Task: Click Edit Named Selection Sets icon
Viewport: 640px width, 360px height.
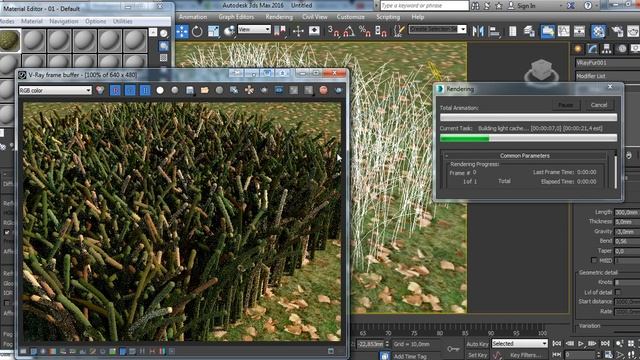Action: click(398, 31)
